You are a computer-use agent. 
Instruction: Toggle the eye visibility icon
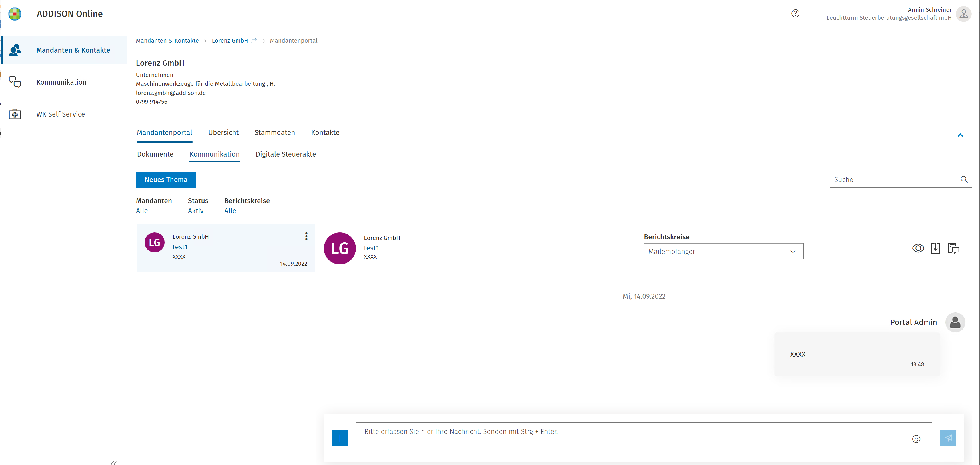pyautogui.click(x=918, y=248)
